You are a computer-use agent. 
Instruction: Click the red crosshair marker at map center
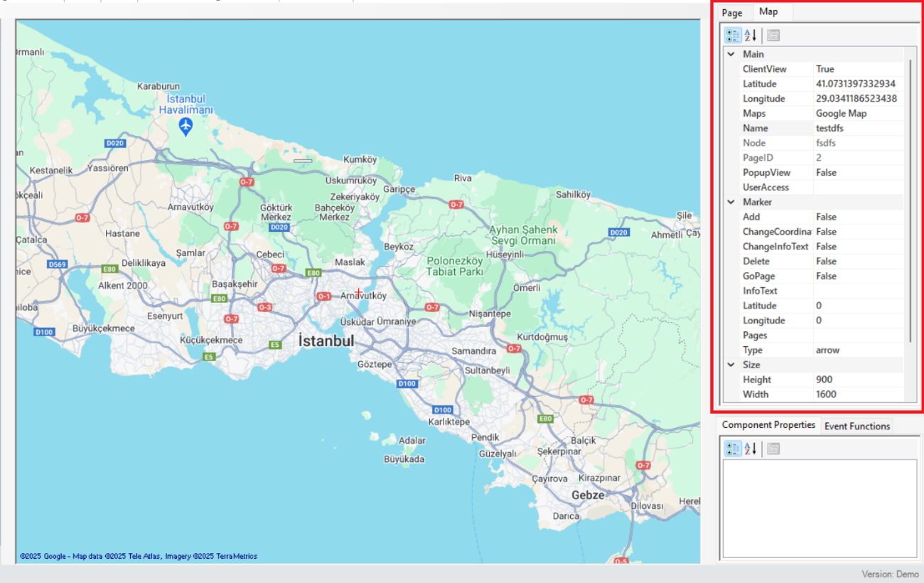(x=359, y=291)
